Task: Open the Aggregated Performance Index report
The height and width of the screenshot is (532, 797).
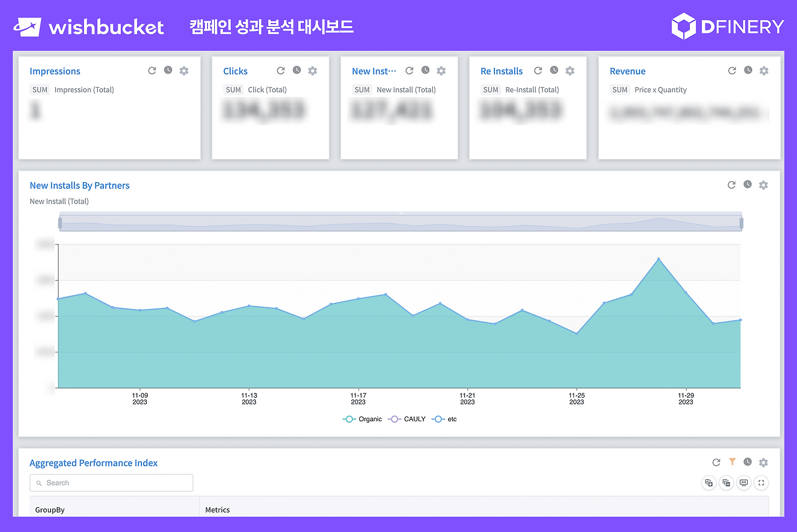Action: coord(93,462)
